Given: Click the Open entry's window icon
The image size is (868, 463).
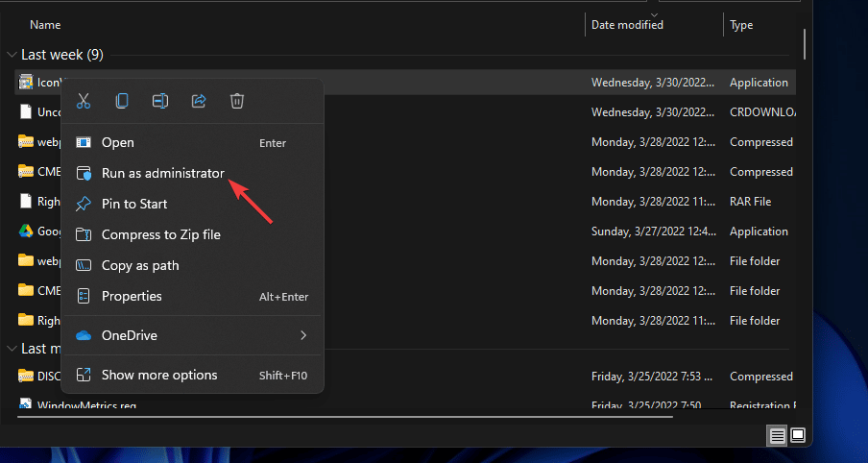Looking at the screenshot, I should coord(84,143).
